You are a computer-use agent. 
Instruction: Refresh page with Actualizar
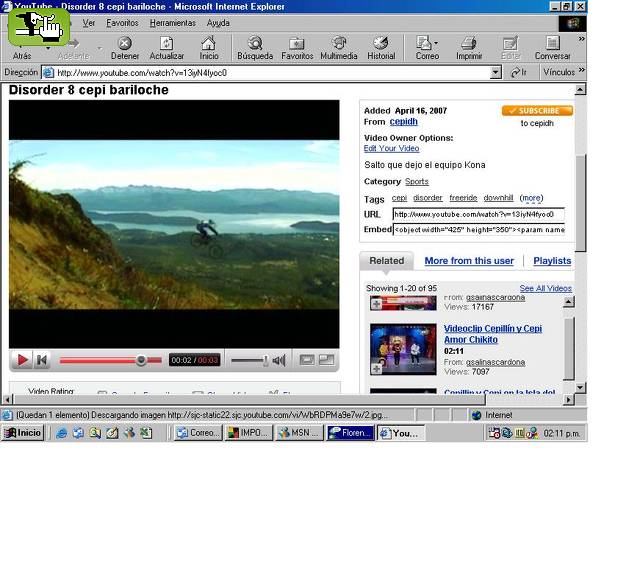click(x=167, y=48)
